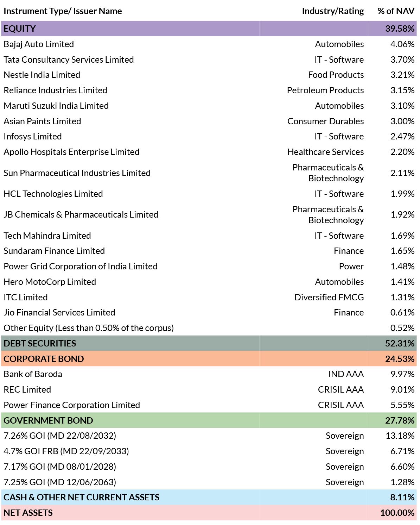
Task: Click the 39.58% equity total value
Action: pyautogui.click(x=400, y=29)
